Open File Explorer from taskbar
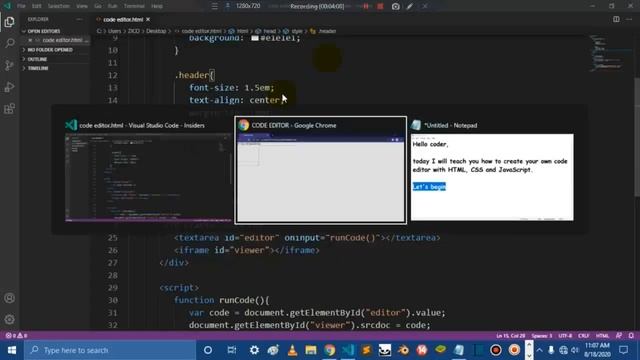This screenshot has height=360, width=640. click(x=311, y=350)
